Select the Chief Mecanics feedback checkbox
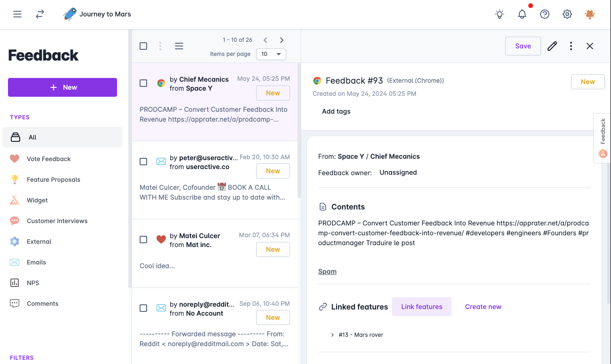 coord(143,83)
